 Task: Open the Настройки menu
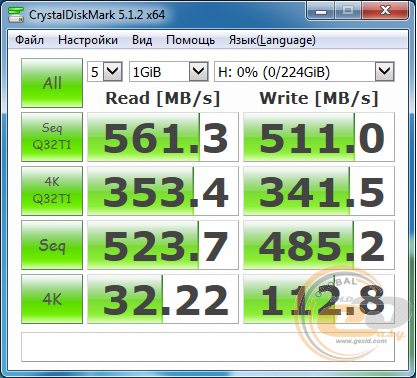tap(88, 40)
